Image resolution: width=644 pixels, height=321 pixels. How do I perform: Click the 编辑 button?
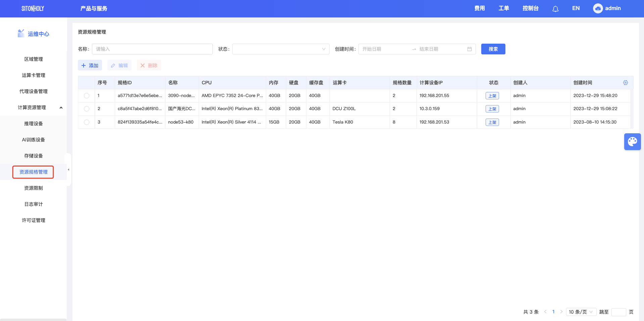click(119, 65)
